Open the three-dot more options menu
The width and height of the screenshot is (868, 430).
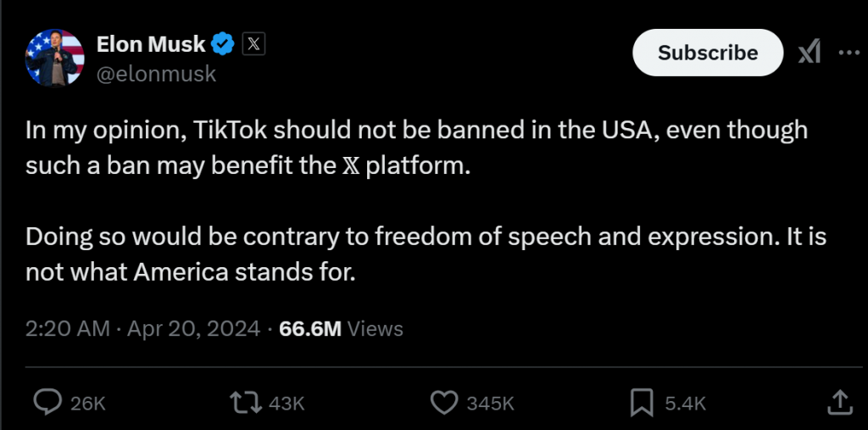click(849, 53)
